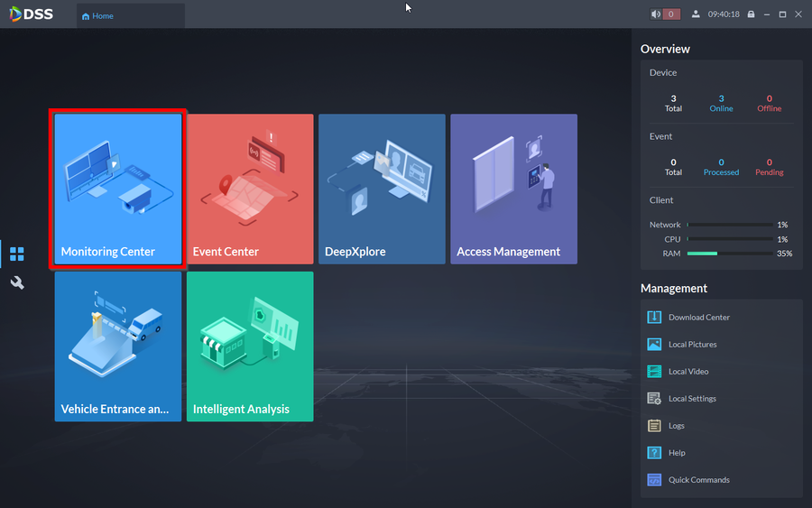
Task: Launch the DeepXplore module
Action: tap(382, 189)
